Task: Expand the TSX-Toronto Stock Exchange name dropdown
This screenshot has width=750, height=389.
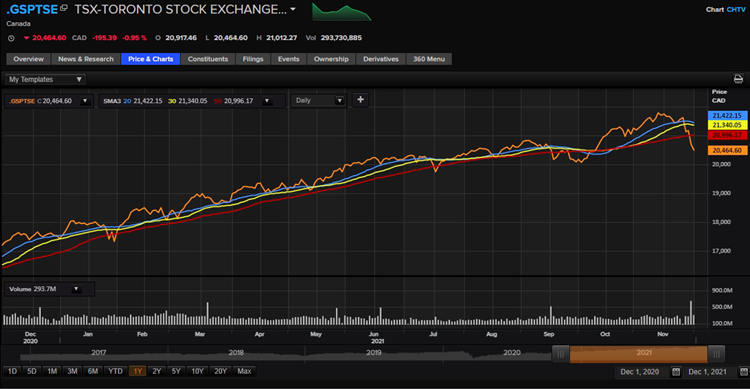Action: tap(293, 9)
